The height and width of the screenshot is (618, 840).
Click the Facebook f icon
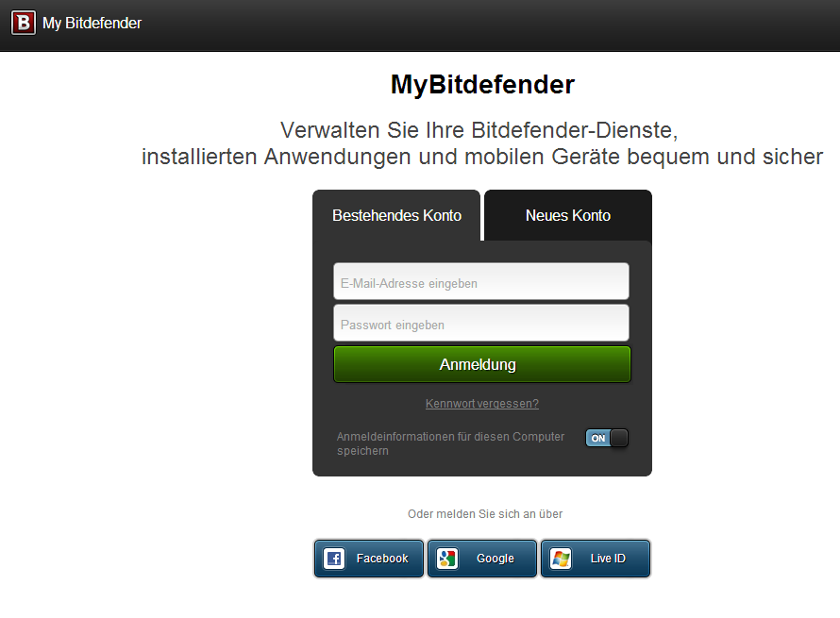pyautogui.click(x=334, y=559)
